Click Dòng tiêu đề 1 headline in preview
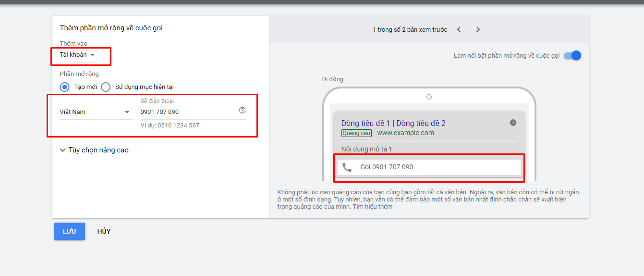Screen dimensions: 644x276 [x=365, y=124]
